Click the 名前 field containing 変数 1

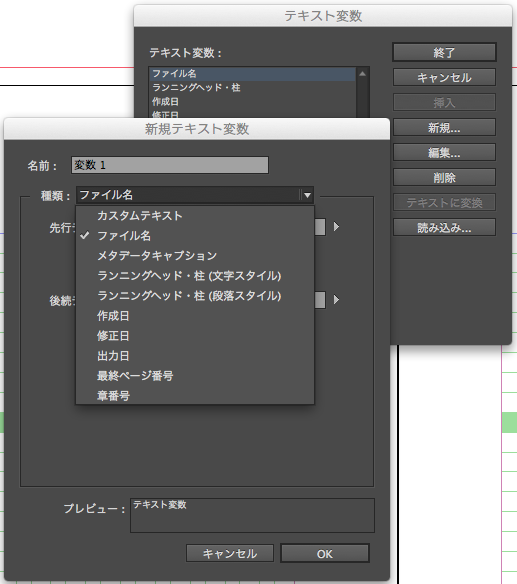click(170, 165)
